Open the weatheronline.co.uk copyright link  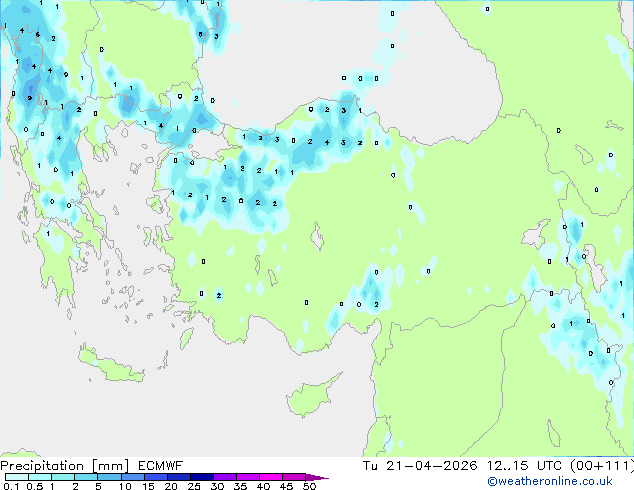tap(550, 481)
